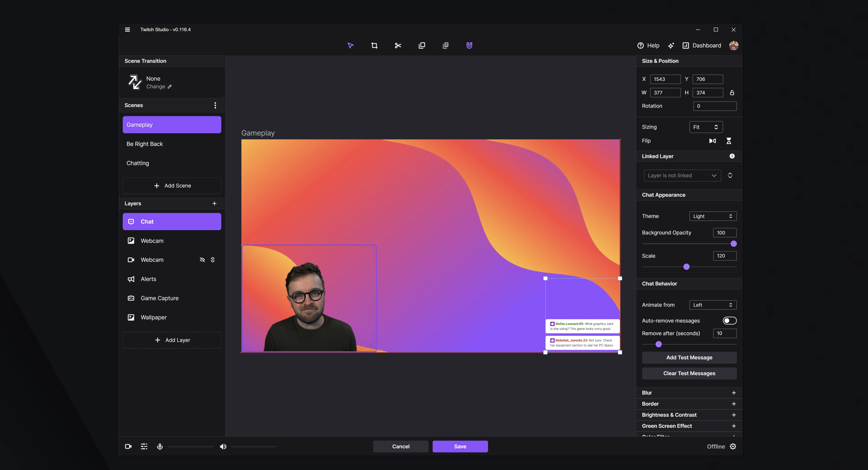
Task: Click the Cancel button
Action: [401, 447]
